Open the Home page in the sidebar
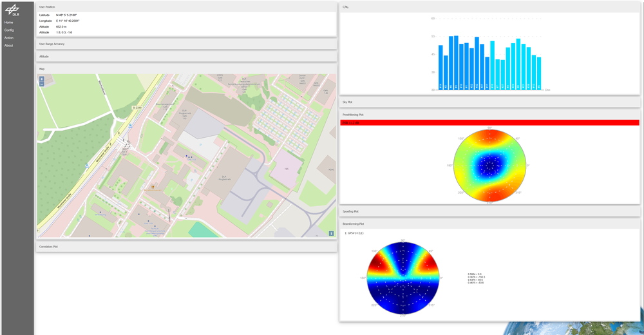 [8, 23]
